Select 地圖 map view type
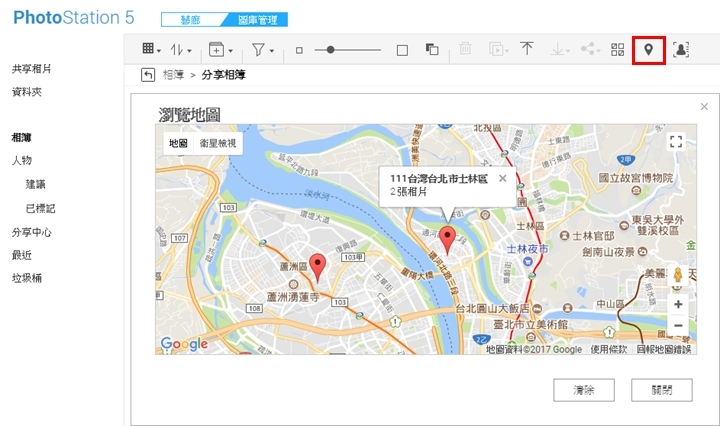 click(178, 143)
